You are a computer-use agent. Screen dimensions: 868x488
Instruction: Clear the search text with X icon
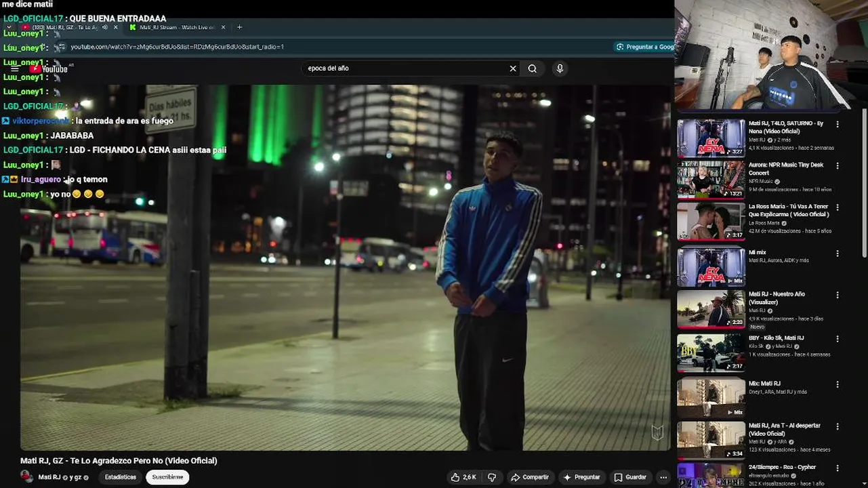point(513,68)
